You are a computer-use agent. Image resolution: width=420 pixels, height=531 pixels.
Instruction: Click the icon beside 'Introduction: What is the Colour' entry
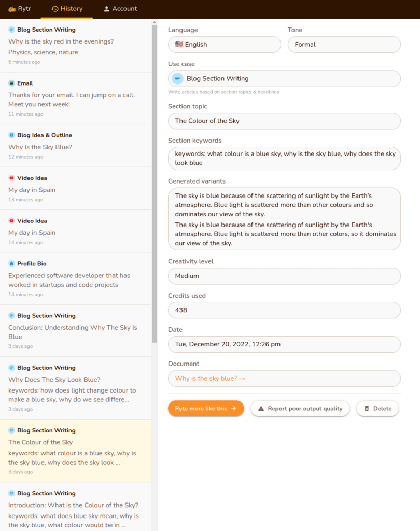[x=11, y=493]
